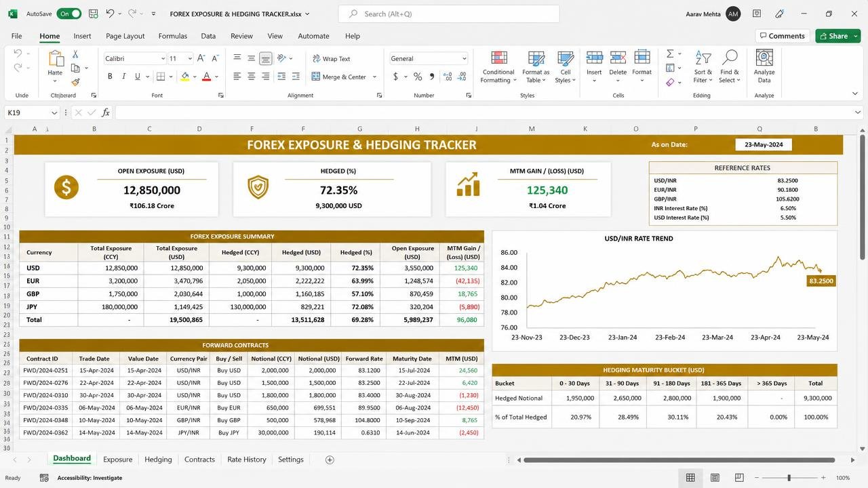Click the Cut scissors icon
868x488 pixels.
coord(75,54)
